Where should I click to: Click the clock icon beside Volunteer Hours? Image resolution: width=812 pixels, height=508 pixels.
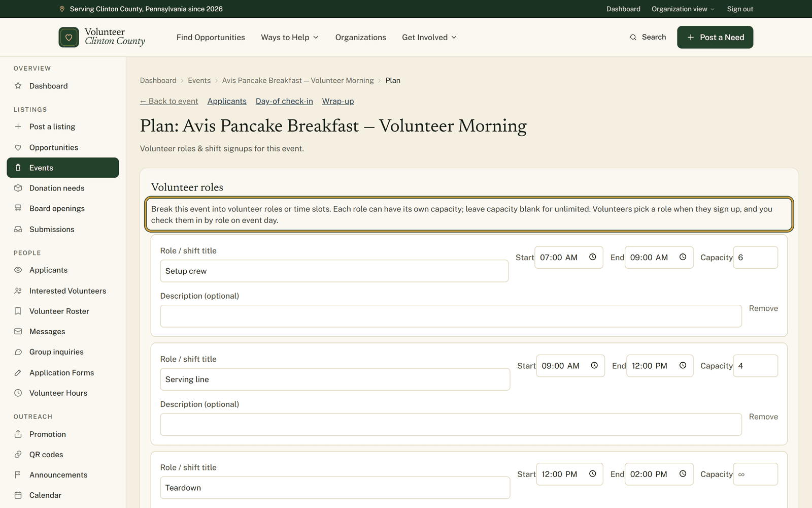pos(18,393)
